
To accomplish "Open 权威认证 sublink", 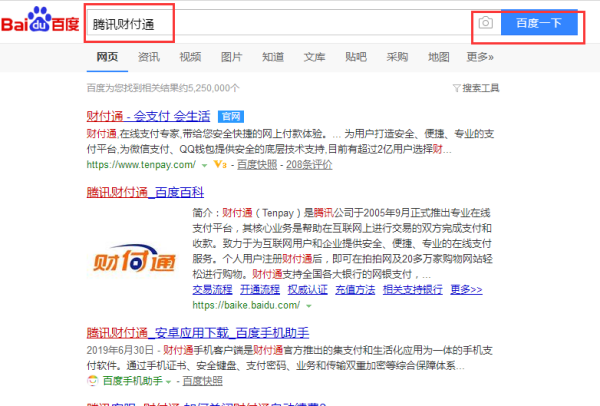I will point(308,290).
